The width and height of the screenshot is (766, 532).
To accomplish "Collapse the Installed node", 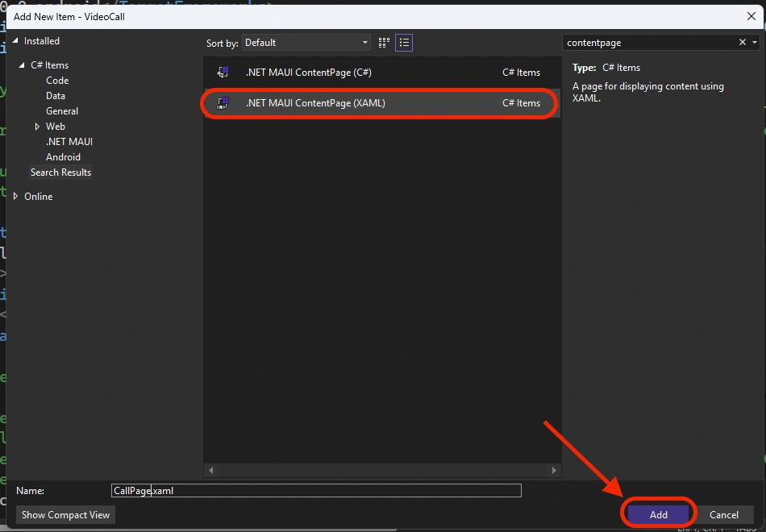I will 15,41.
